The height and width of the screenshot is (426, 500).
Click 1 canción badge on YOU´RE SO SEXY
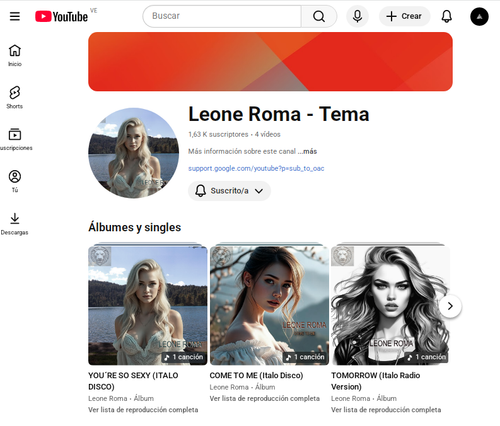pos(184,357)
